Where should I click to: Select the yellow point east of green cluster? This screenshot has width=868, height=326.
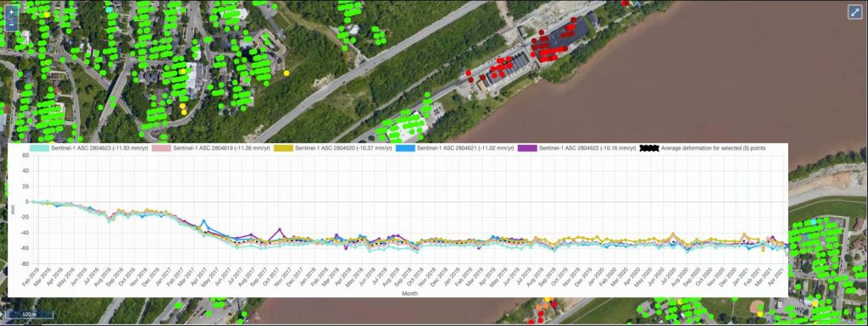287,73
